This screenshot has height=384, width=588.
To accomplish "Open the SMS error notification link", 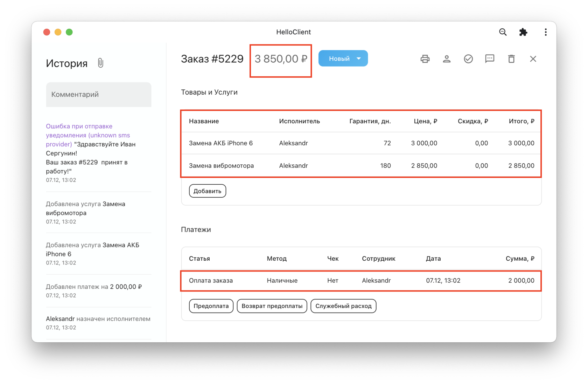I will click(88, 135).
